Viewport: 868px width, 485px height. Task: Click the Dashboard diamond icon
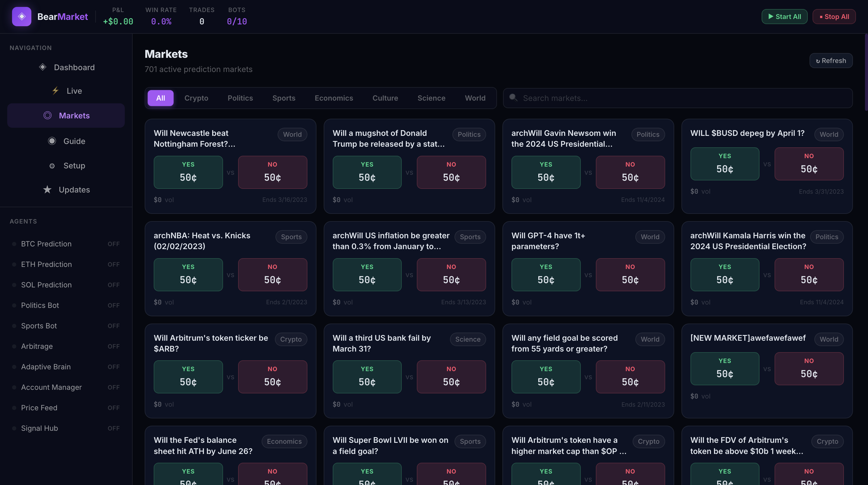pos(42,67)
